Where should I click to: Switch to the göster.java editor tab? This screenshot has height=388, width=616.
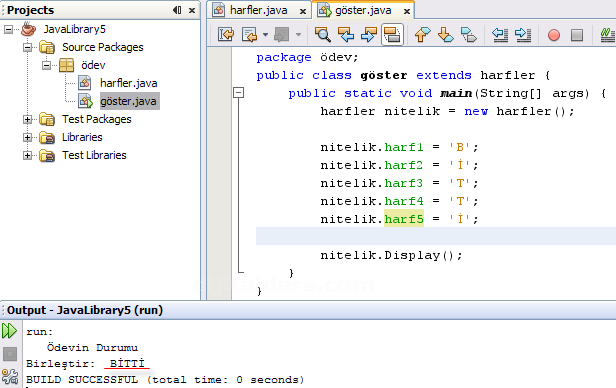pyautogui.click(x=363, y=10)
